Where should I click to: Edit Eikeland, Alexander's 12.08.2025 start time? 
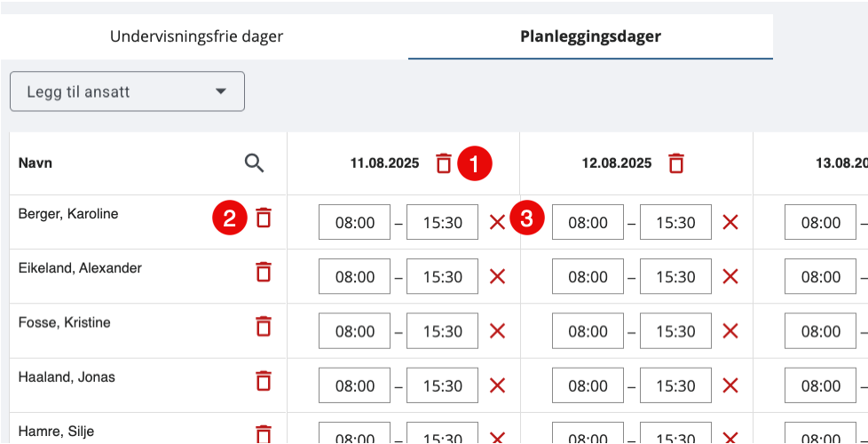[588, 276]
